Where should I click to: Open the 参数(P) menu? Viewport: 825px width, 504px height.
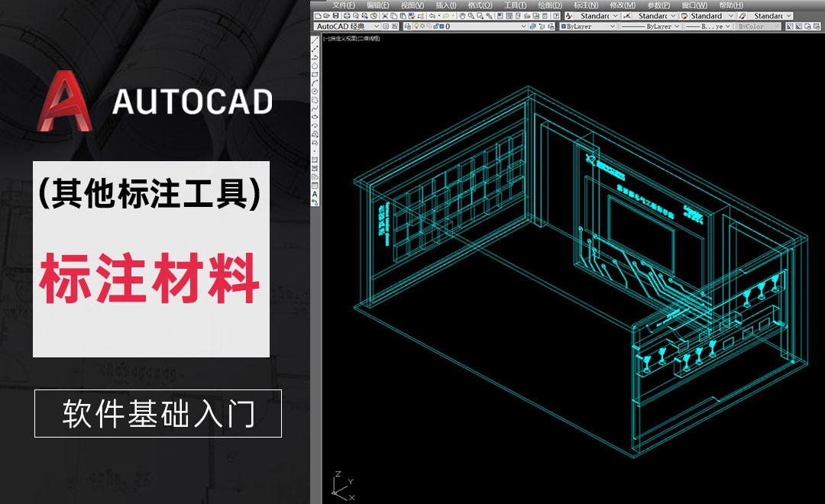(658, 5)
